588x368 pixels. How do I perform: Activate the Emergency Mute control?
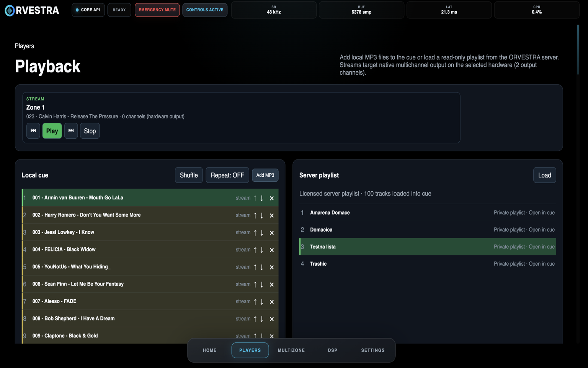point(157,10)
